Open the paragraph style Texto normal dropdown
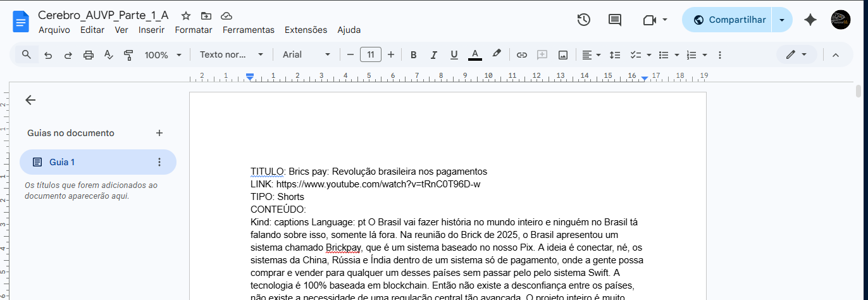This screenshot has height=300, width=868. pos(231,55)
